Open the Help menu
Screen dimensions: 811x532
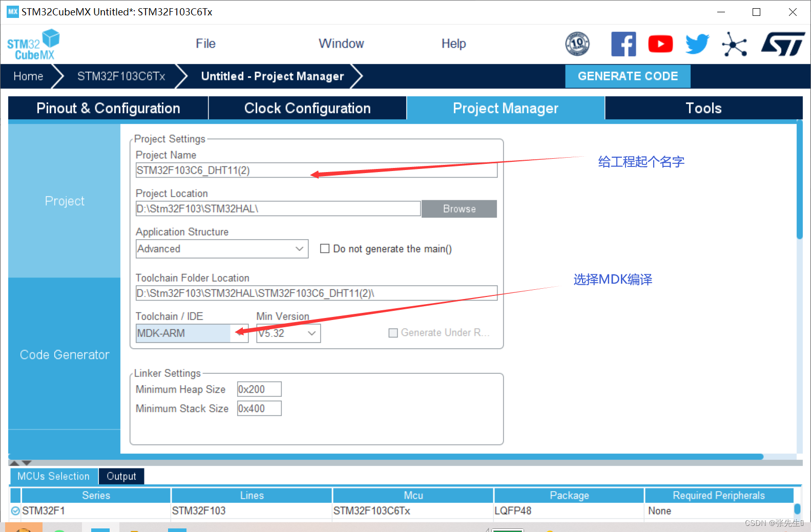coord(453,44)
